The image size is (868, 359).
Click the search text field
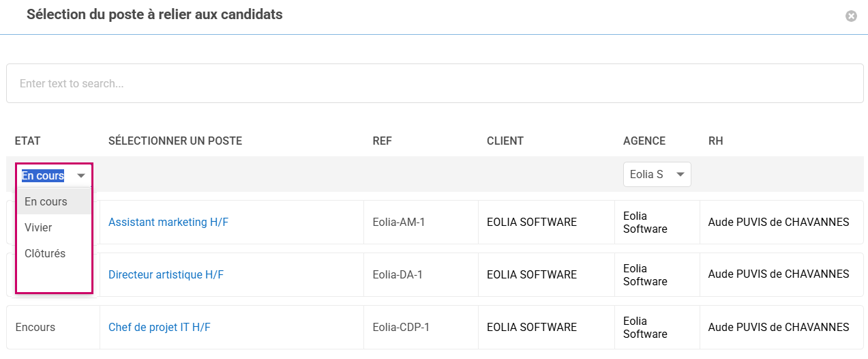coord(434,83)
